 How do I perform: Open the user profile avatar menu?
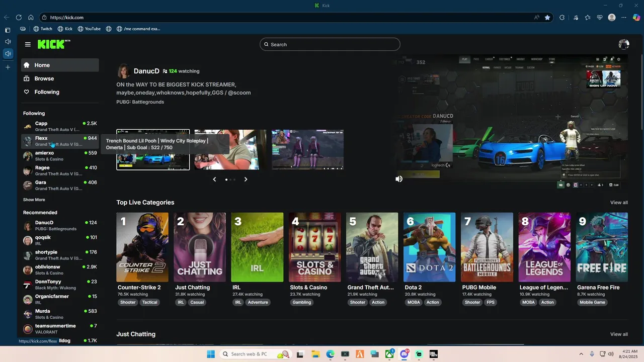[x=624, y=44]
